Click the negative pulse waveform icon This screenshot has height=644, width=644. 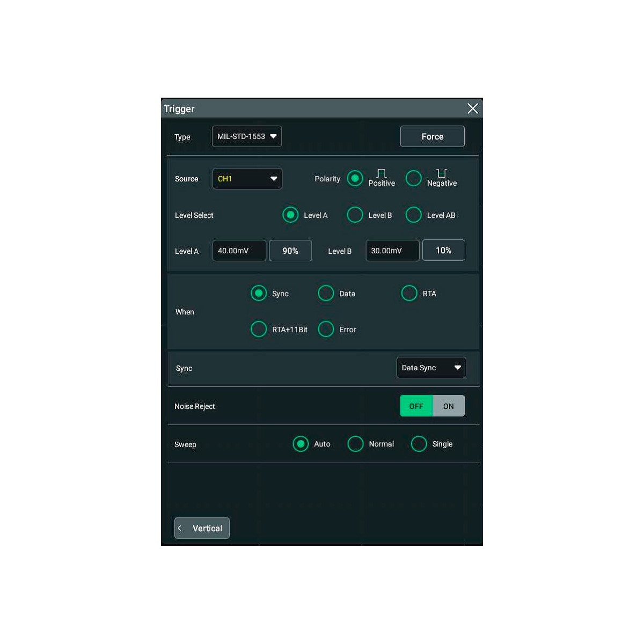pyautogui.click(x=441, y=173)
